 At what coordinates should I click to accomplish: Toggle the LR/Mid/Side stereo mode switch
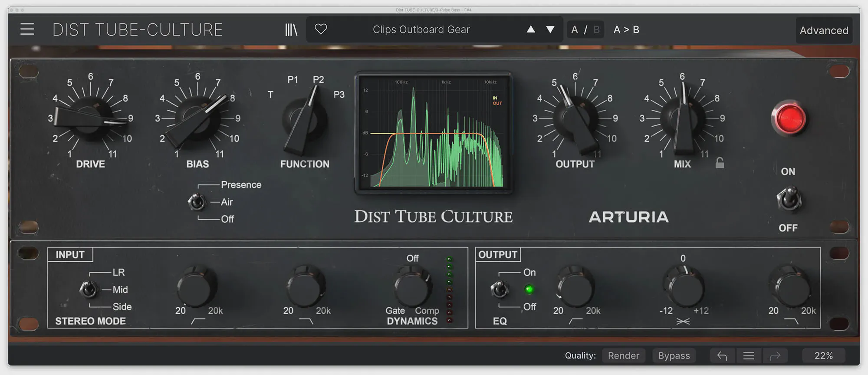pyautogui.click(x=89, y=289)
